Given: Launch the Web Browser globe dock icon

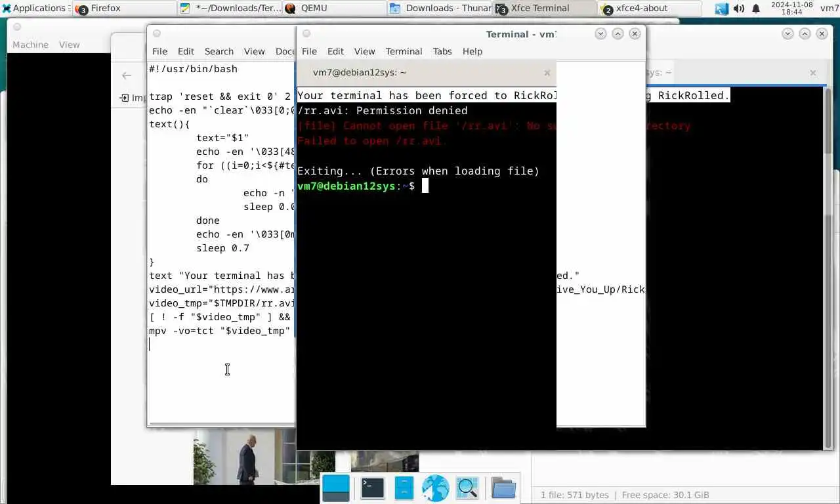Looking at the screenshot, I should coord(435,488).
